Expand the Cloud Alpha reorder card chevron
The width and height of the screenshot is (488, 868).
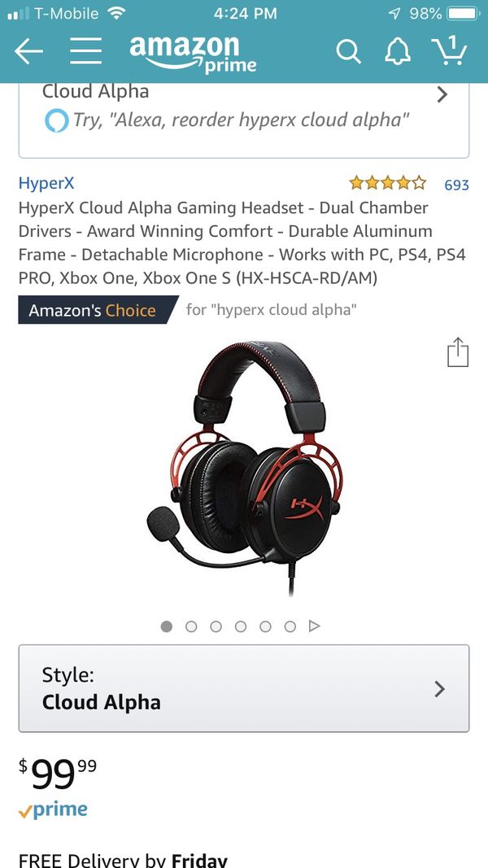tap(442, 94)
